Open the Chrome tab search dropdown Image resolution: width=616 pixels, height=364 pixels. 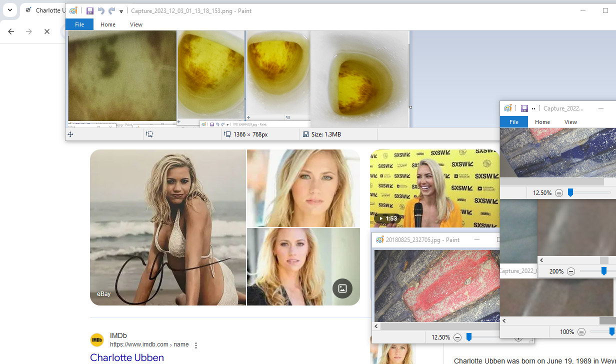[x=9, y=10]
